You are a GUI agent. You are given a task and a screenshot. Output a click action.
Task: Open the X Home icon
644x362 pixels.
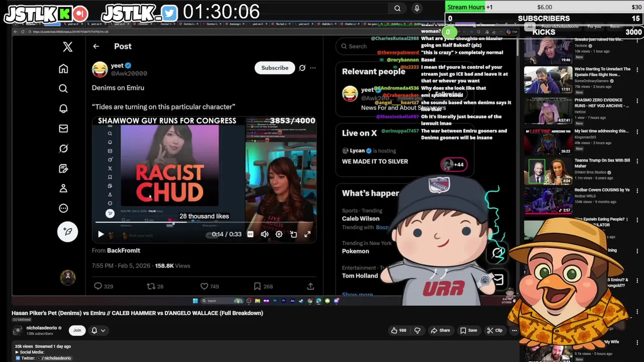pos(63,69)
